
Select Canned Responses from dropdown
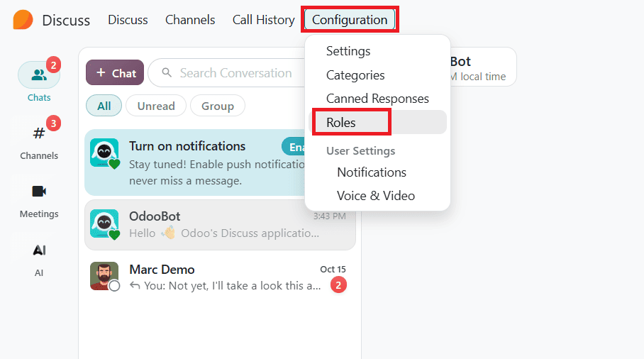click(x=377, y=99)
